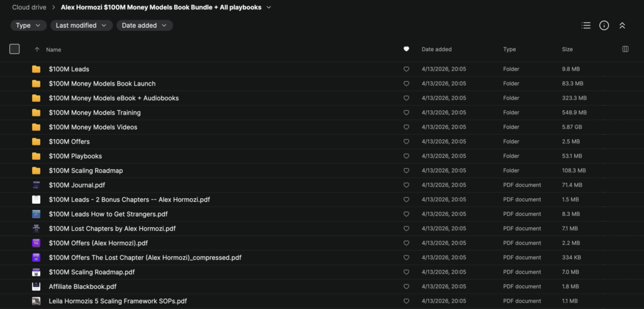
Task: Click the favorites heart column header
Action: pyautogui.click(x=406, y=49)
